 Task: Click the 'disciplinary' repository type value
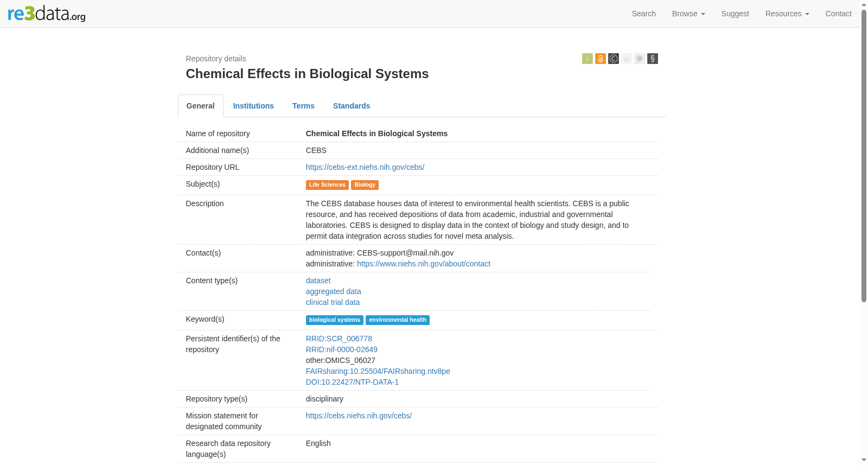pyautogui.click(x=324, y=399)
